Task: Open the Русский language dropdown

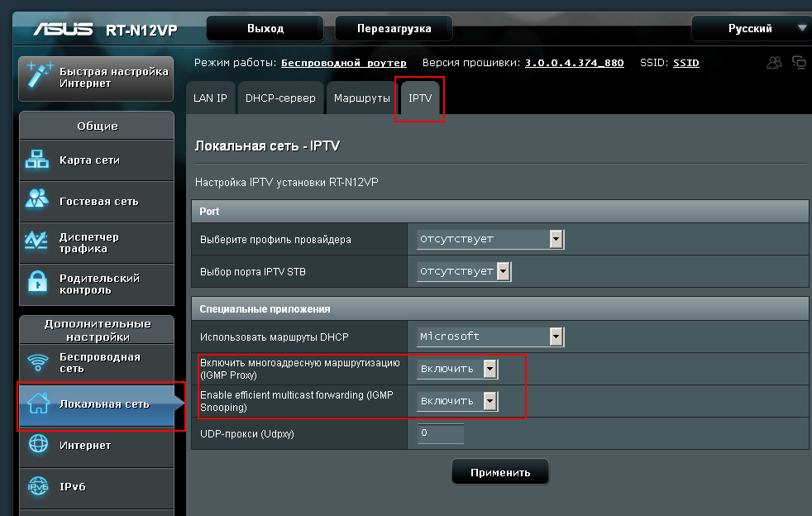Action: (x=752, y=28)
